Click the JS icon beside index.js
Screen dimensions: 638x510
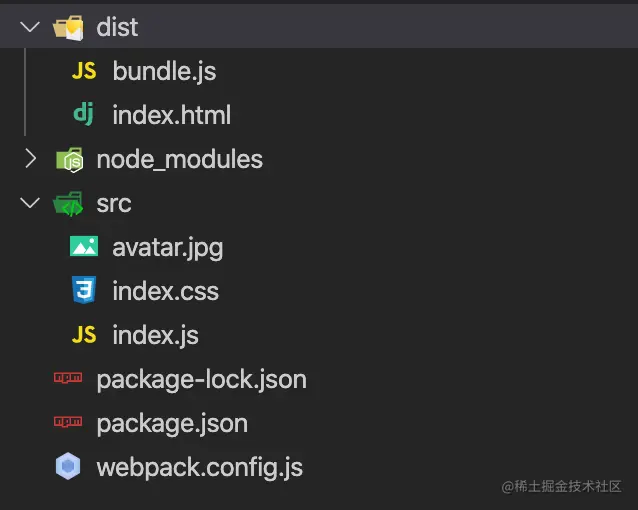[84, 335]
